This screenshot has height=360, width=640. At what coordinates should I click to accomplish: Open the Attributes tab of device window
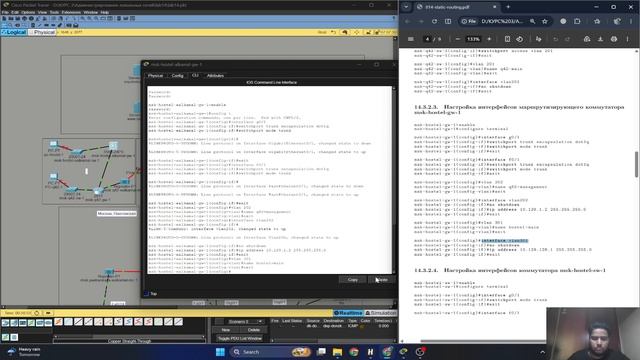click(x=215, y=76)
